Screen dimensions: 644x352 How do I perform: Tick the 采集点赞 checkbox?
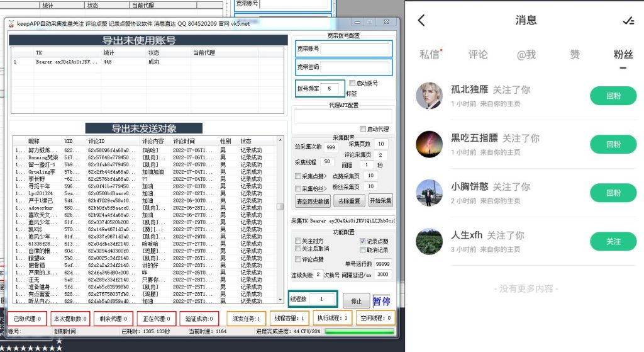pyautogui.click(x=298, y=176)
